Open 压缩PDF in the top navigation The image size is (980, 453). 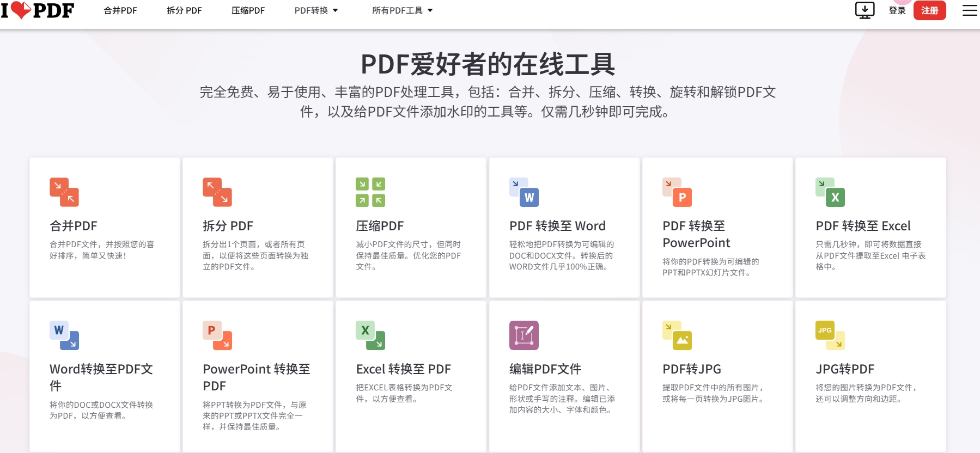[248, 10]
